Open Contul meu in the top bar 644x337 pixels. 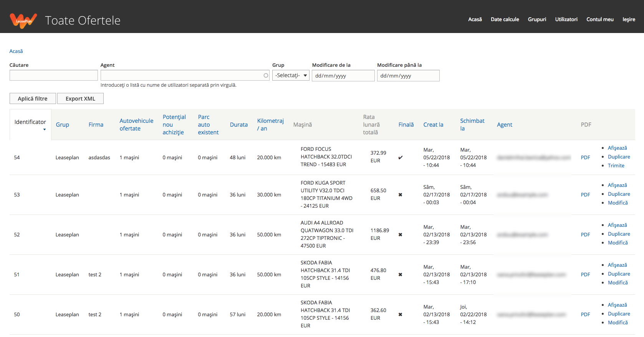[600, 19]
